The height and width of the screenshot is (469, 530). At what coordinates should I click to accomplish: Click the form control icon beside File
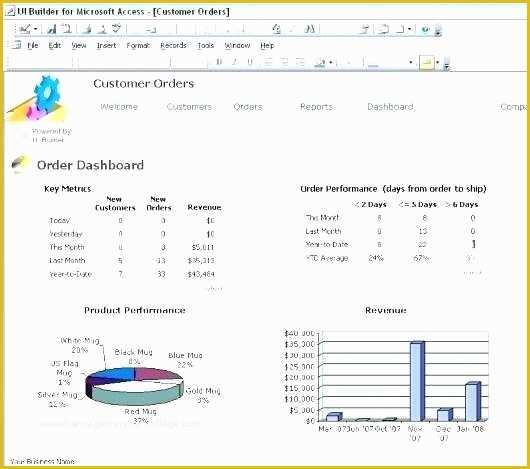click(17, 45)
